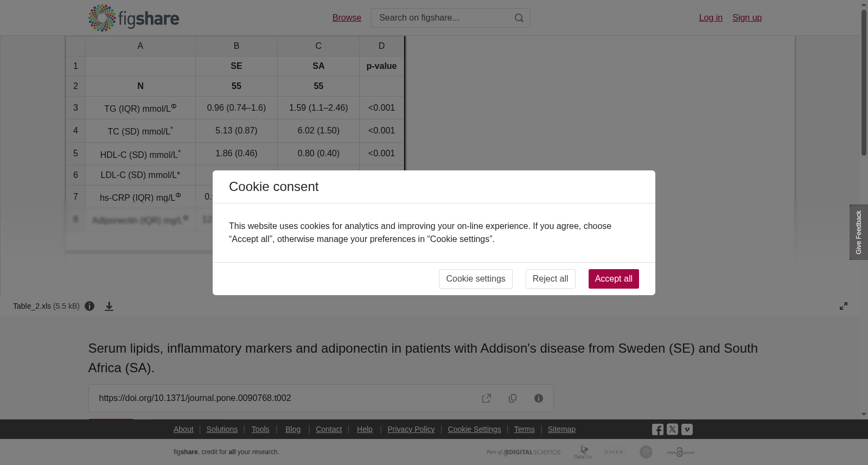Viewport: 868px width, 465px height.
Task: Copy the DOI link
Action: [513, 398]
